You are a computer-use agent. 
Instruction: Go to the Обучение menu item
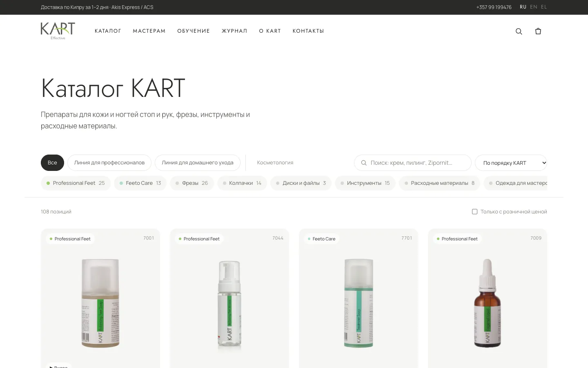click(194, 31)
